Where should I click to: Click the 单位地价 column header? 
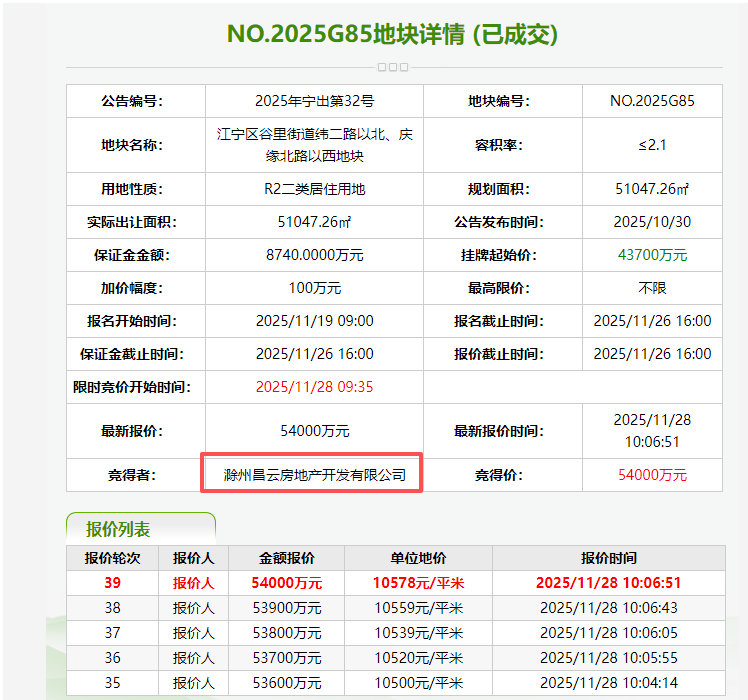pos(418,558)
